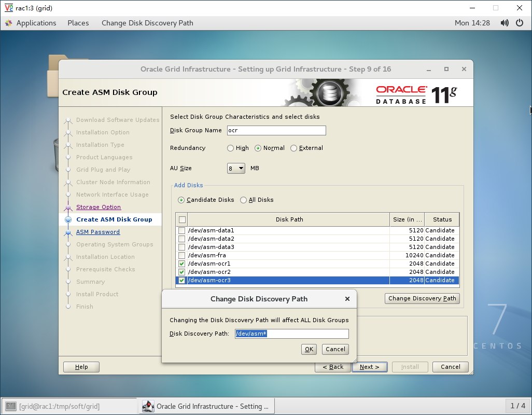Uncheck the /dev/asm-ocr2 disk
The image size is (532, 415).
(x=182, y=272)
